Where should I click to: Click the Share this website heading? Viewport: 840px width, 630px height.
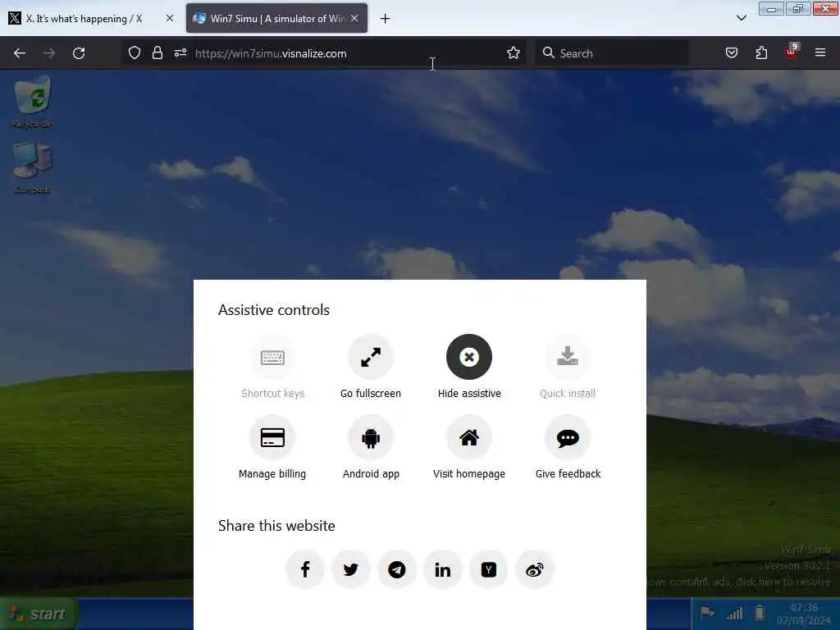[276, 526]
